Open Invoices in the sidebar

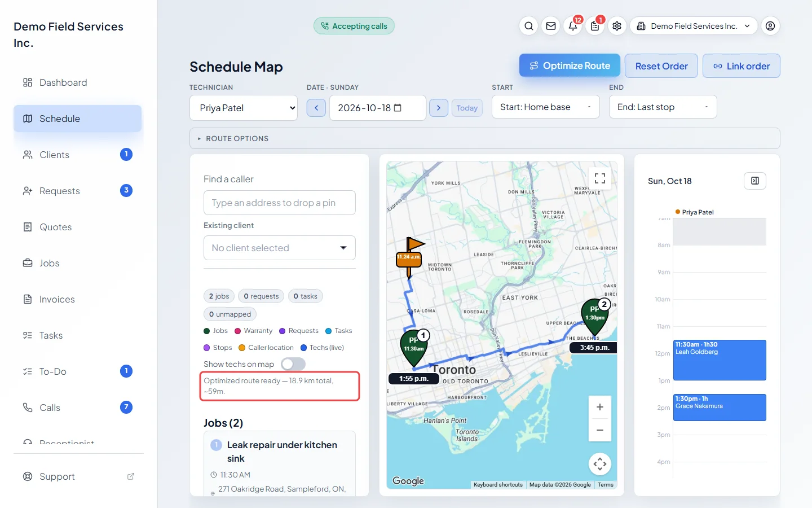point(78,299)
